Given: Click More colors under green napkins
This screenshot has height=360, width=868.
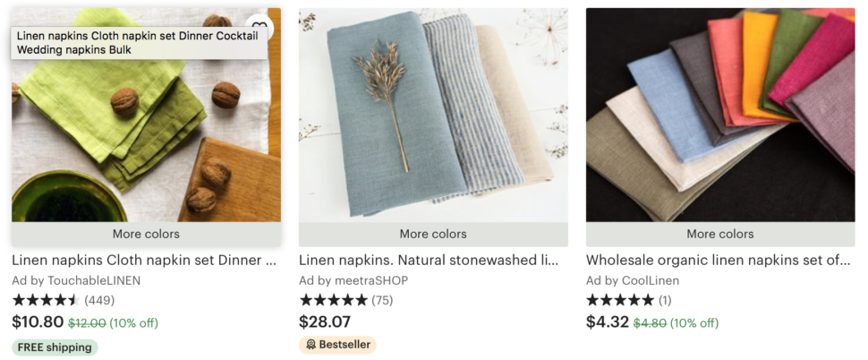Looking at the screenshot, I should point(146,234).
